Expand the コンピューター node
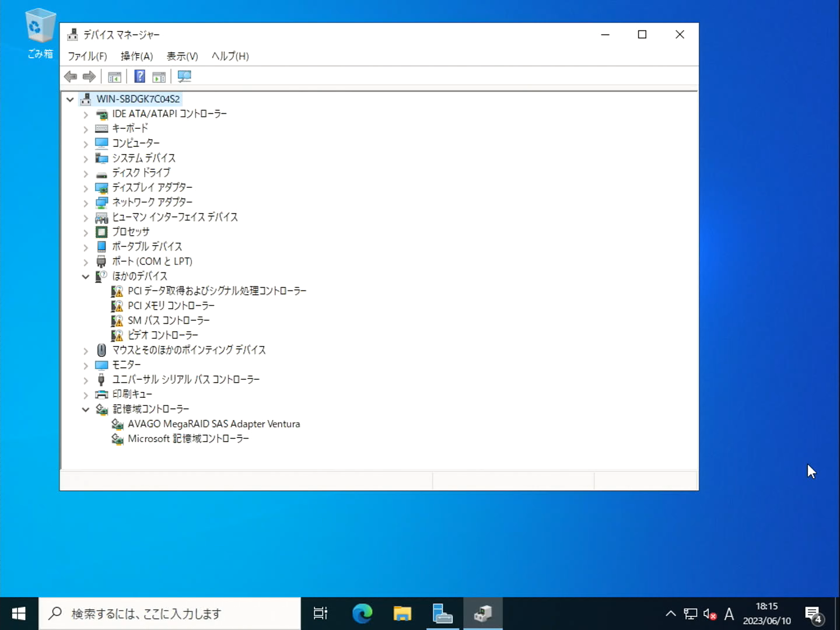 pyautogui.click(x=86, y=143)
